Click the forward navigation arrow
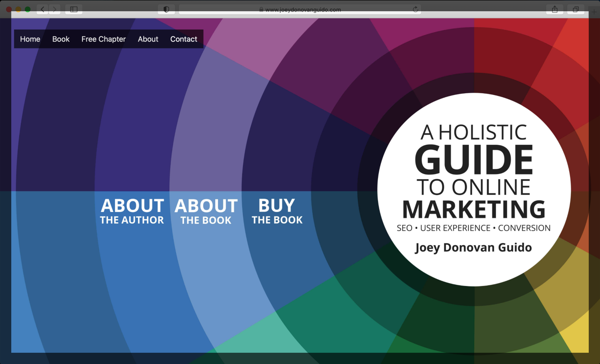Viewport: 600px width, 364px height. pyautogui.click(x=54, y=9)
